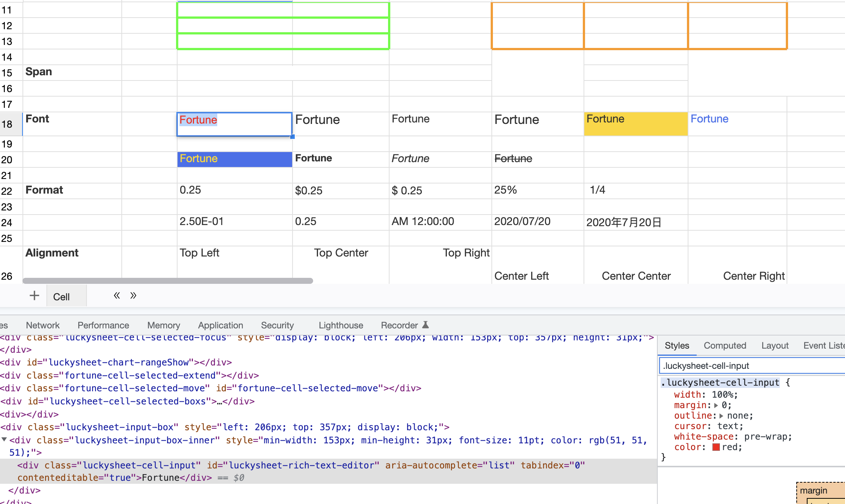
Task: Click the previous sheet navigation arrow
Action: click(x=116, y=295)
